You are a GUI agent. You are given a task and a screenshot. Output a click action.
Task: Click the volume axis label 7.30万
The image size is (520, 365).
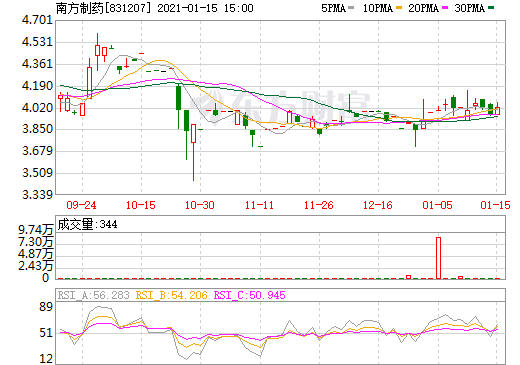36,242
